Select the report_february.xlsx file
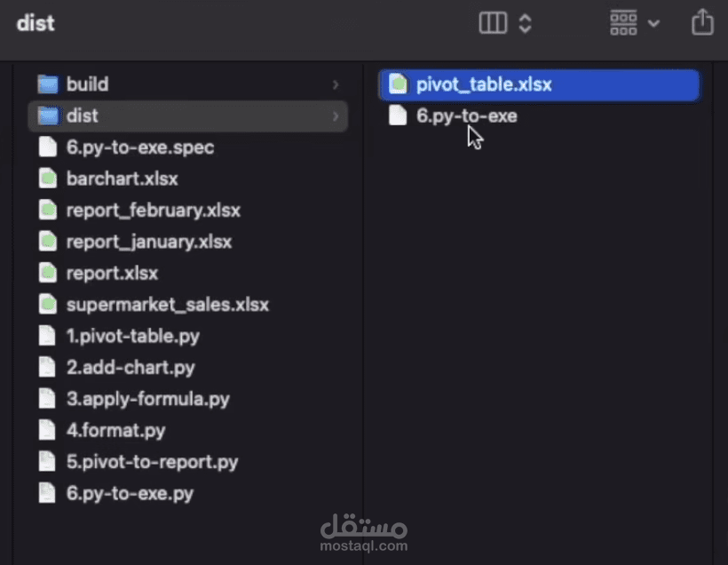 point(153,211)
